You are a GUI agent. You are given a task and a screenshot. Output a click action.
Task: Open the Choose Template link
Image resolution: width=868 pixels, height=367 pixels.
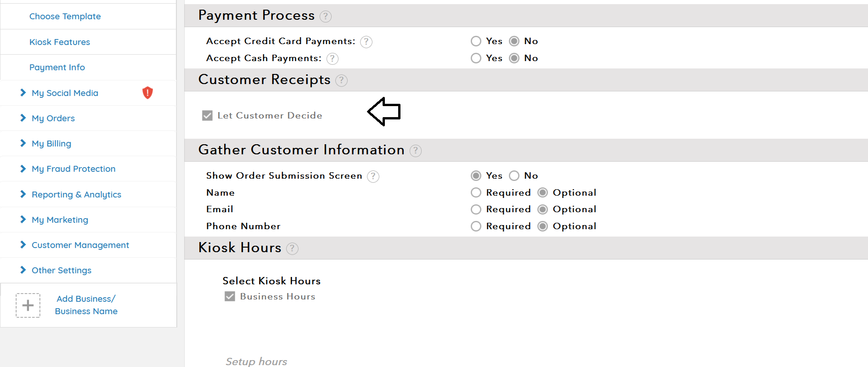[65, 16]
